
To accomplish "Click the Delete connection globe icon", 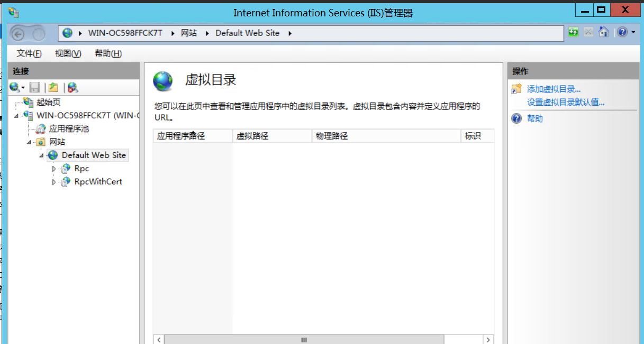I will click(x=72, y=87).
